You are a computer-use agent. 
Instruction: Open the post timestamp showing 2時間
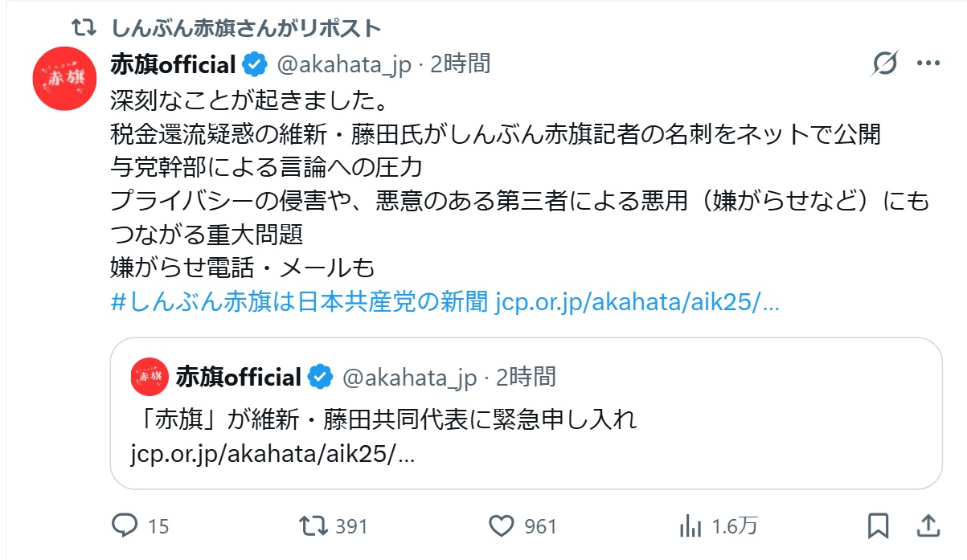click(461, 67)
